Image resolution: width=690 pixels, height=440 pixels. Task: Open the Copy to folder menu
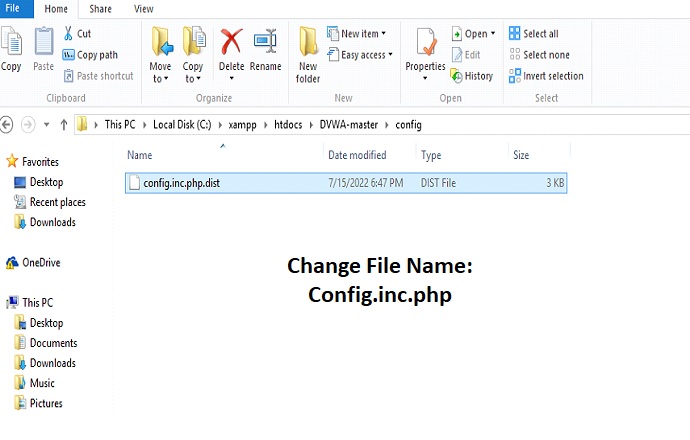pos(193,55)
